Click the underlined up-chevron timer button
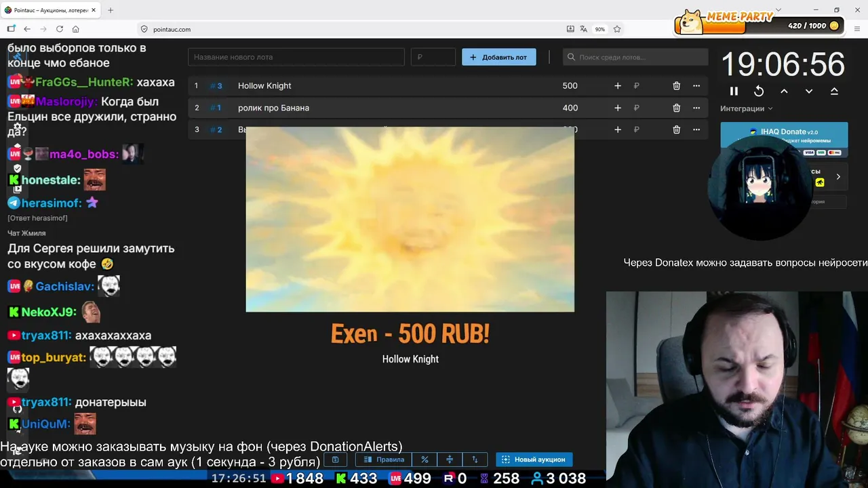Image resolution: width=868 pixels, height=488 pixels. (x=834, y=91)
